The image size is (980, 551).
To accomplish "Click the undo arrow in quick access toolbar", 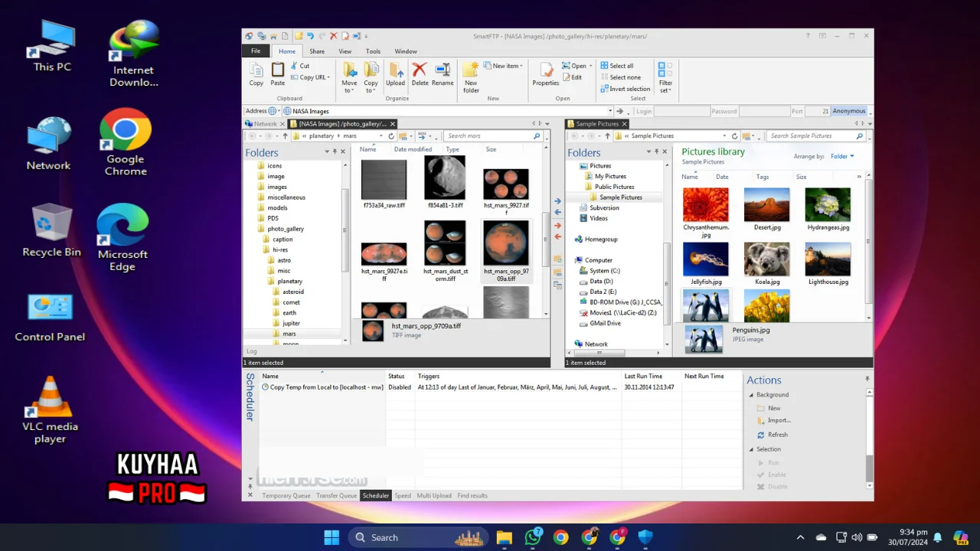I will coord(310,36).
